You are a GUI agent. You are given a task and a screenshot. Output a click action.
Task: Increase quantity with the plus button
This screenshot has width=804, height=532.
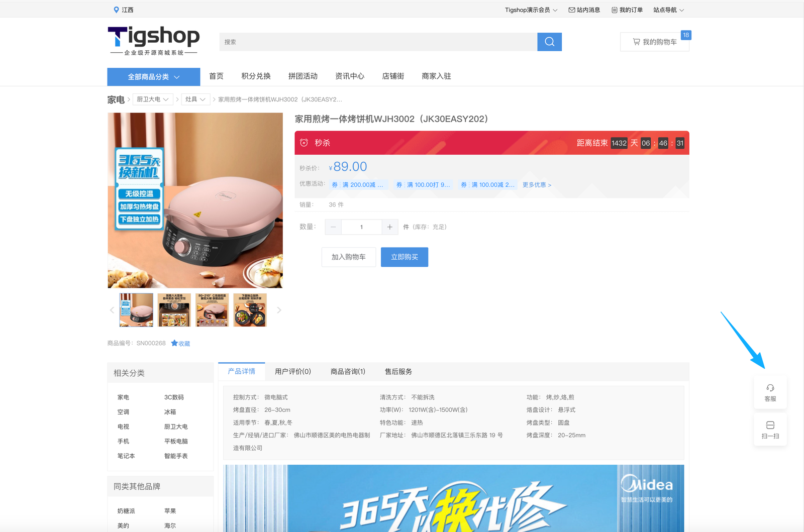coord(390,227)
